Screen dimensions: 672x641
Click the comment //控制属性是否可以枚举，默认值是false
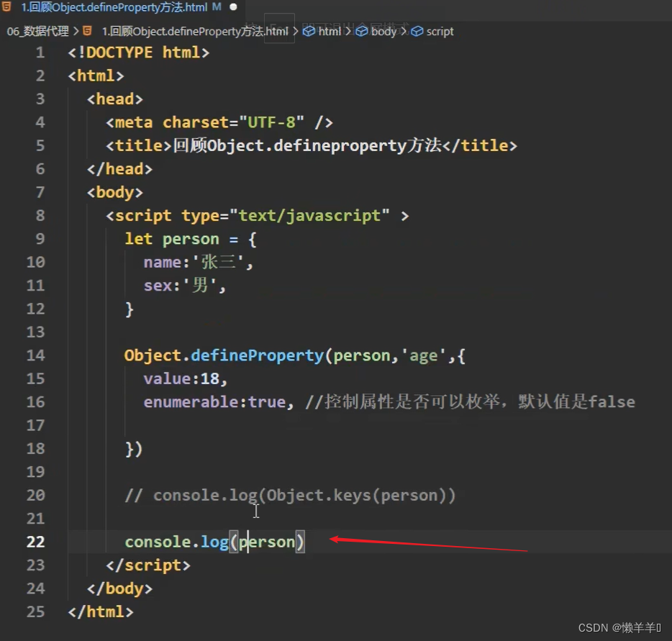(470, 402)
